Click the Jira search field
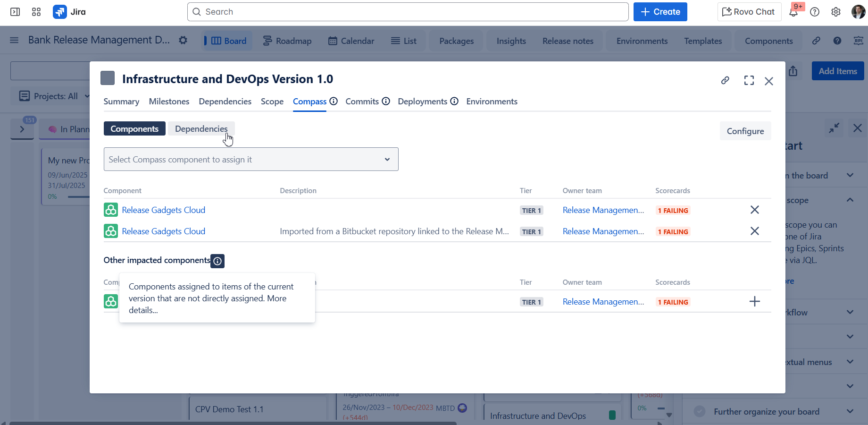This screenshot has height=425, width=868. 408,12
